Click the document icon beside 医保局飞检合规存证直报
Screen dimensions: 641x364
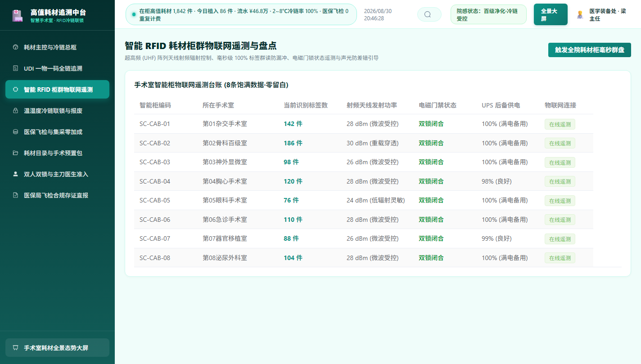[15, 195]
